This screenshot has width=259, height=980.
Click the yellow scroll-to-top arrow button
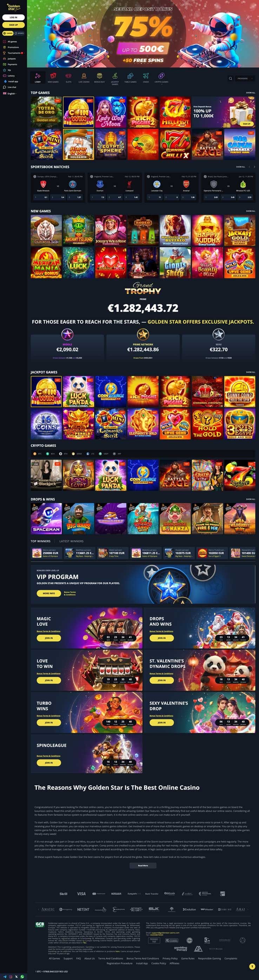point(252,966)
